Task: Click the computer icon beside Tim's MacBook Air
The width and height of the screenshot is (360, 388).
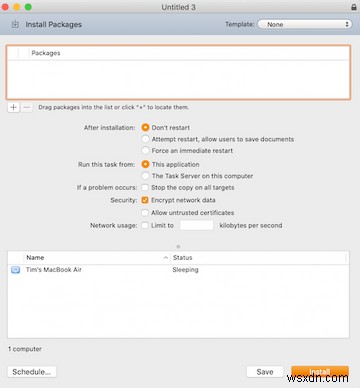Action: tap(16, 270)
